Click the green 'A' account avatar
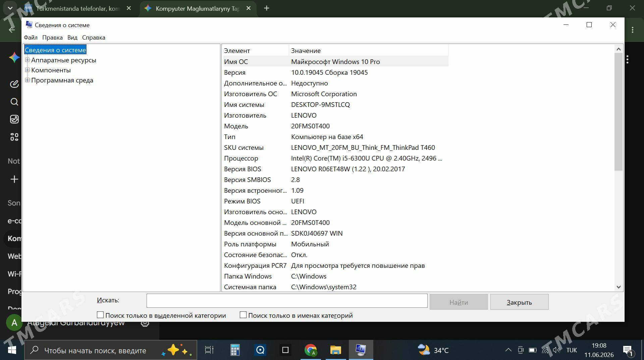This screenshot has height=360, width=644. click(14, 323)
